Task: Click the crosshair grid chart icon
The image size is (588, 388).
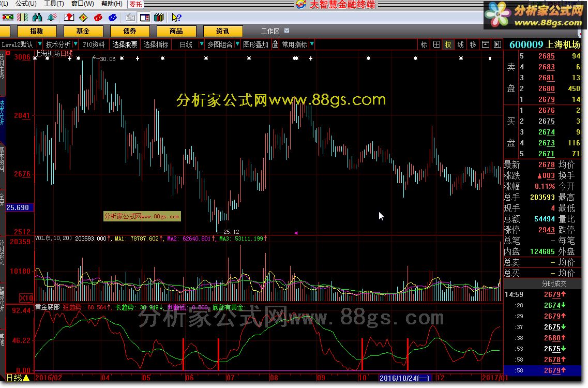Action: coord(436,44)
